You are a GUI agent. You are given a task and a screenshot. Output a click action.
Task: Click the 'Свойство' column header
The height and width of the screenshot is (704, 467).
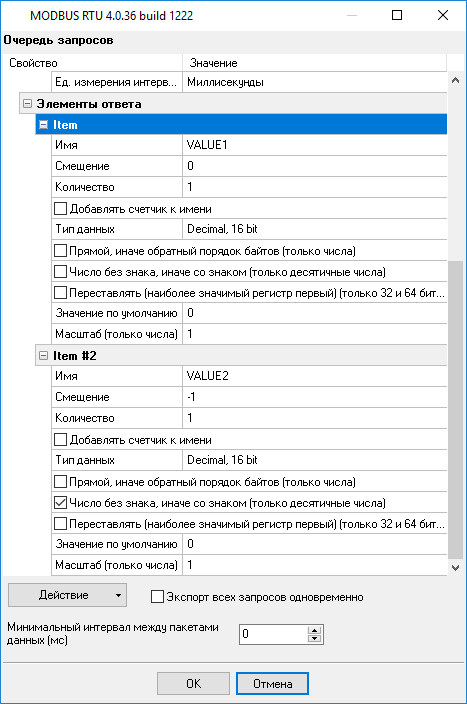(95, 63)
